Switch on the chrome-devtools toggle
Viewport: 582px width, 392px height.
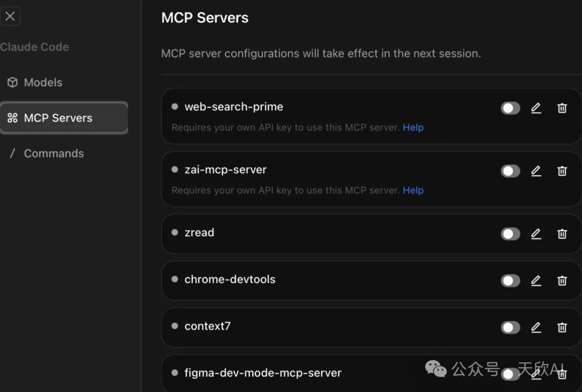510,281
